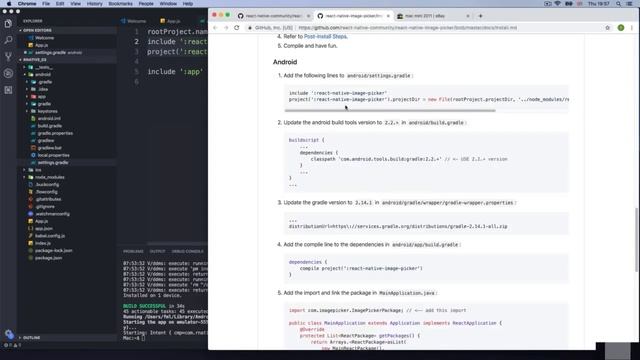Open the Source Control view in VS Code

pos(8,57)
